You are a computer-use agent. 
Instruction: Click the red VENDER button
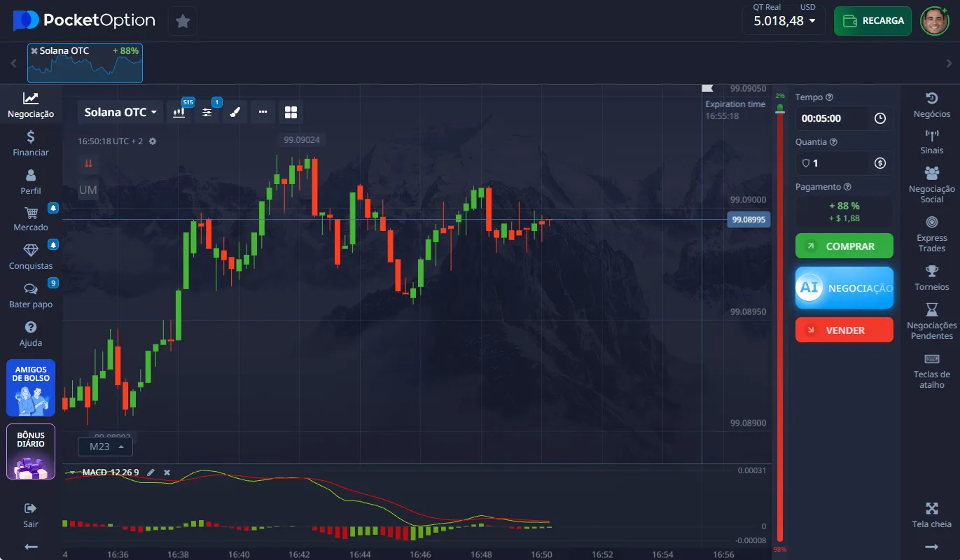pos(844,330)
